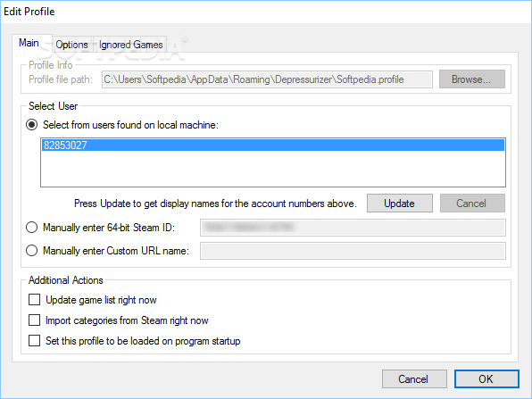Click the bottom Cancel dialog button

point(414,379)
